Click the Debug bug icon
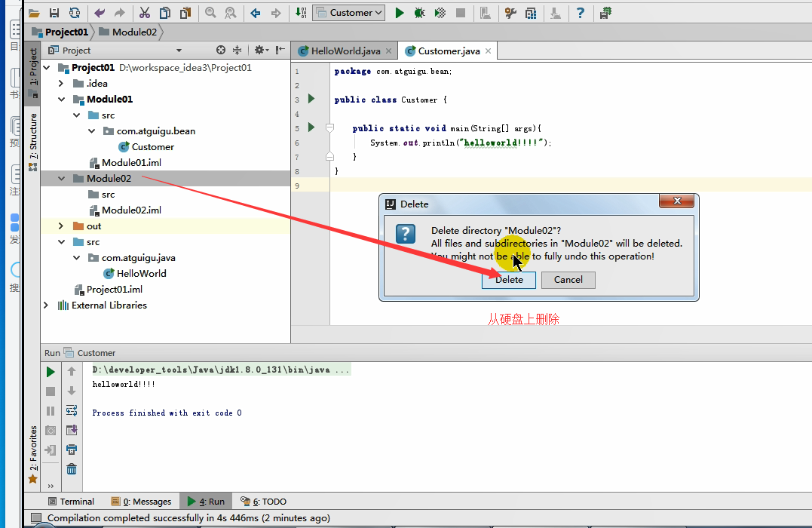Viewport: 812px width, 528px height. click(419, 13)
